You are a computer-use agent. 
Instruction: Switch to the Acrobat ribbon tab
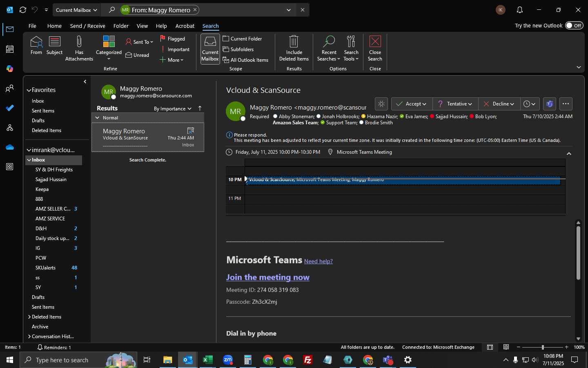185,26
